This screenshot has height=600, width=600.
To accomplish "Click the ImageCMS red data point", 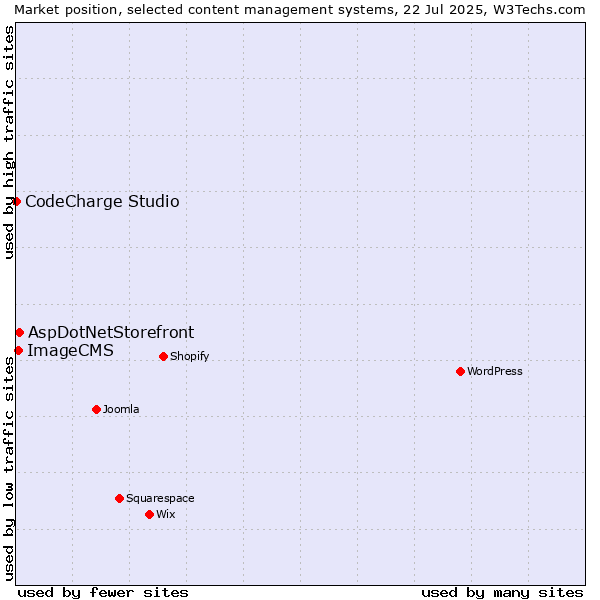I will tap(18, 350).
